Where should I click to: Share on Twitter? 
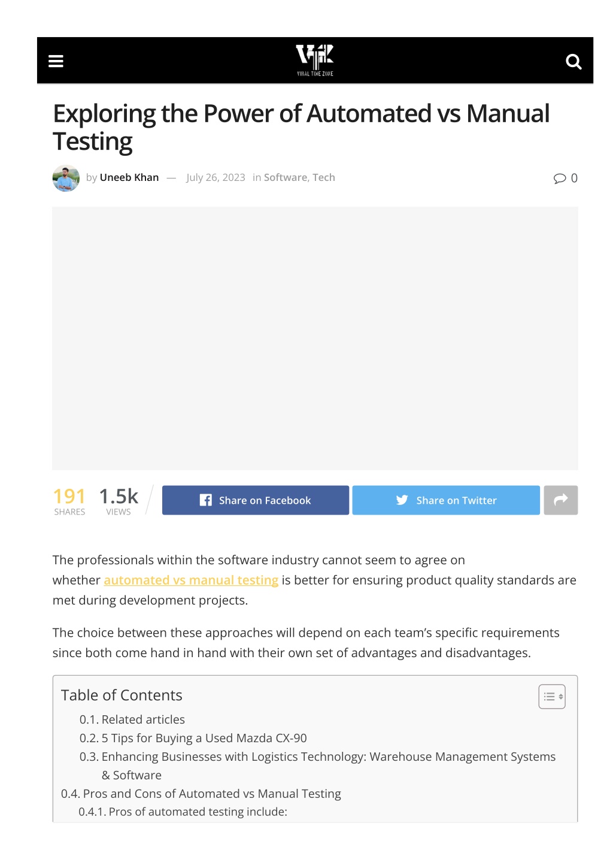pos(446,500)
